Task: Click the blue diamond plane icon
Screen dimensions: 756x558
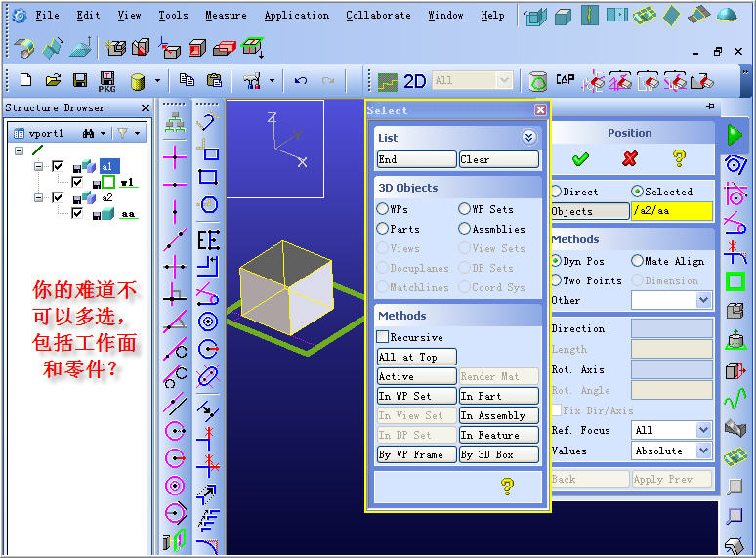Action: point(671,16)
